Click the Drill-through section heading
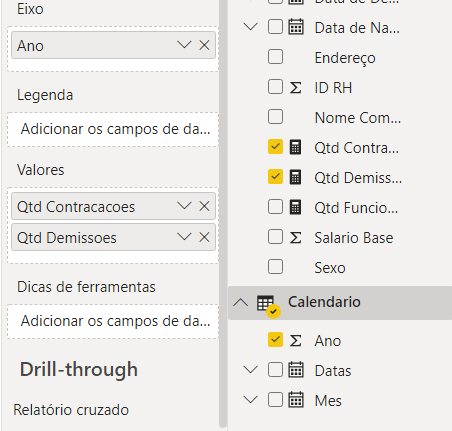Image resolution: width=452 pixels, height=431 pixels. pyautogui.click(x=79, y=369)
